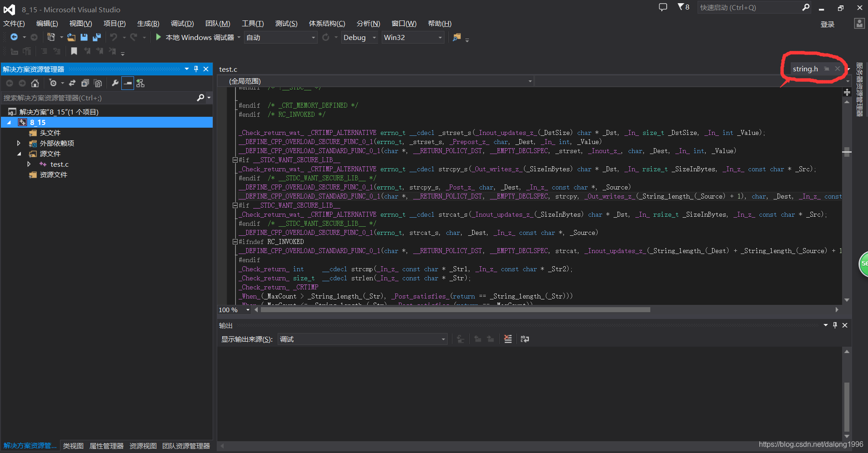Open the 显示输出来源 dropdown showing 调试
This screenshot has height=453, width=868.
coord(362,339)
